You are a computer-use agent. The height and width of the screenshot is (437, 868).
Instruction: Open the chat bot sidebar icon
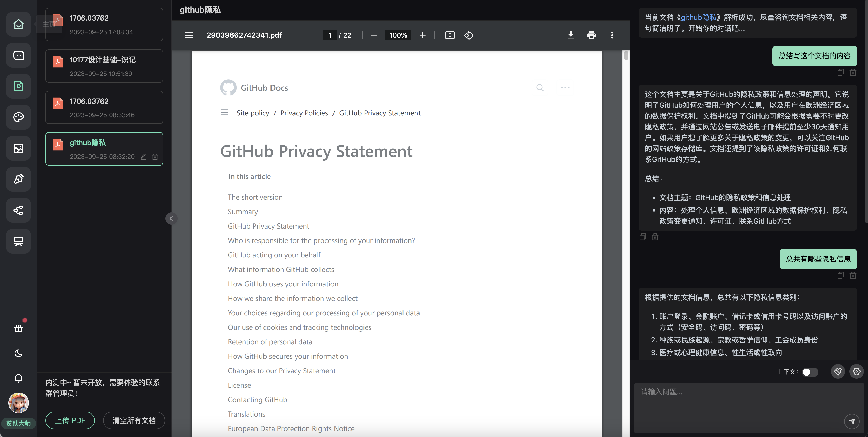coord(19,55)
